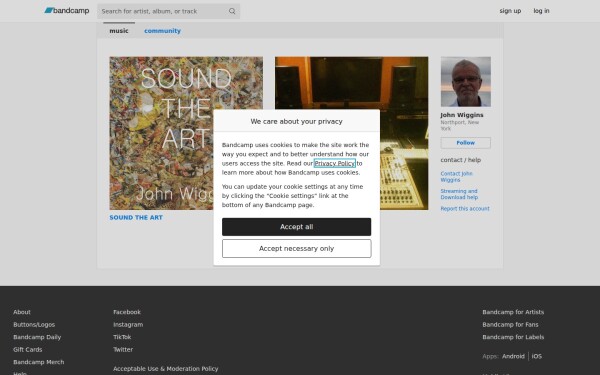
Task: Open the SOUND THE ART title link
Action: [x=136, y=217]
